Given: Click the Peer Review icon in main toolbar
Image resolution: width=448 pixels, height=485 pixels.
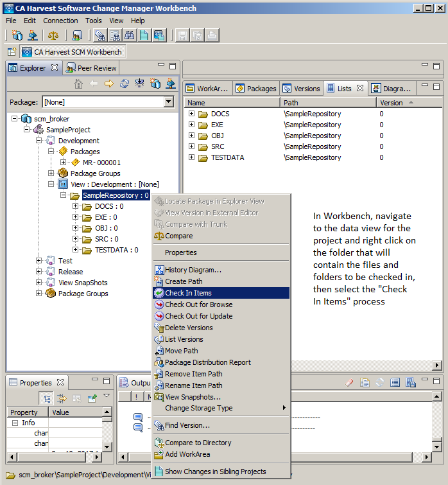Looking at the screenshot, I should click(76, 35).
